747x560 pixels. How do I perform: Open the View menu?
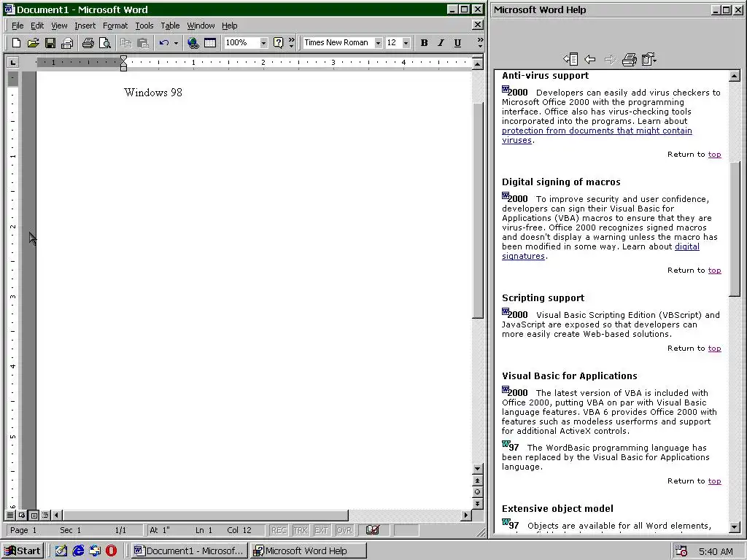(x=59, y=26)
